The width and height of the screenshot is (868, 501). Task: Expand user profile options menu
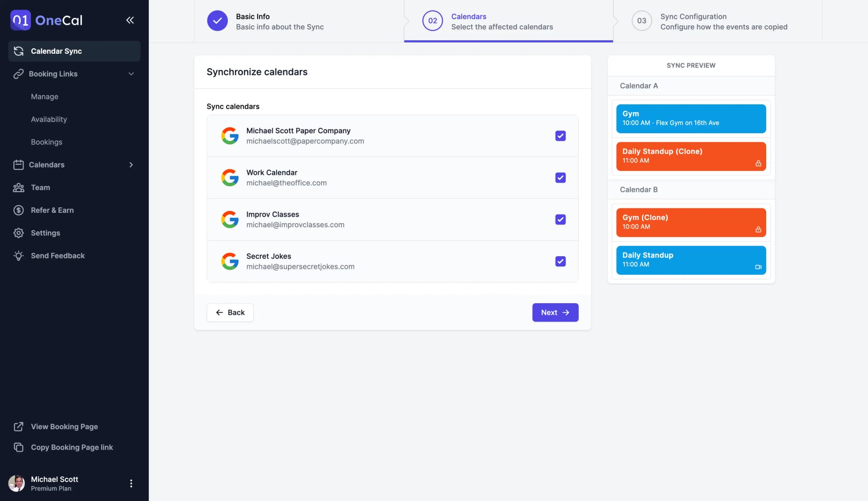point(131,484)
